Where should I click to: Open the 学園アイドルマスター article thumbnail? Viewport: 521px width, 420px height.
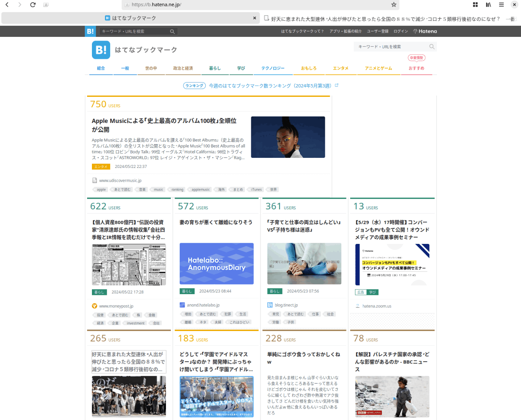tap(217, 397)
